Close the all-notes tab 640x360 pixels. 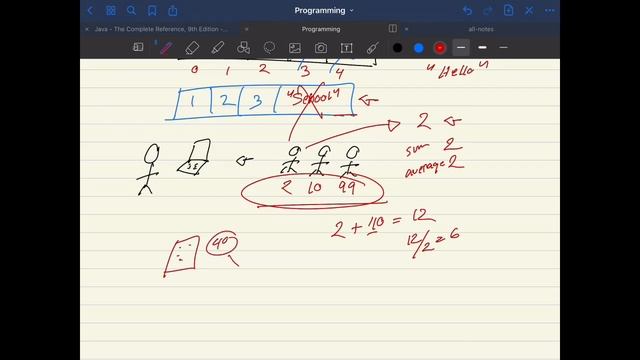pos(406,29)
